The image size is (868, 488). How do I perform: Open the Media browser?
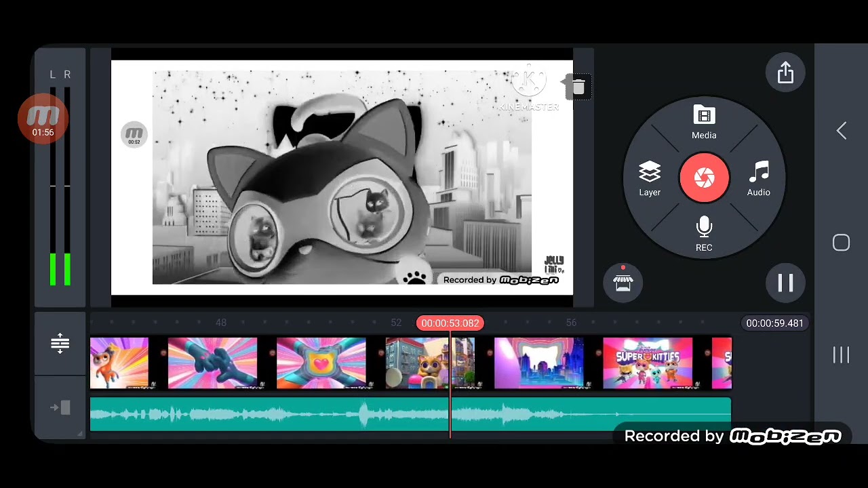pyautogui.click(x=704, y=123)
